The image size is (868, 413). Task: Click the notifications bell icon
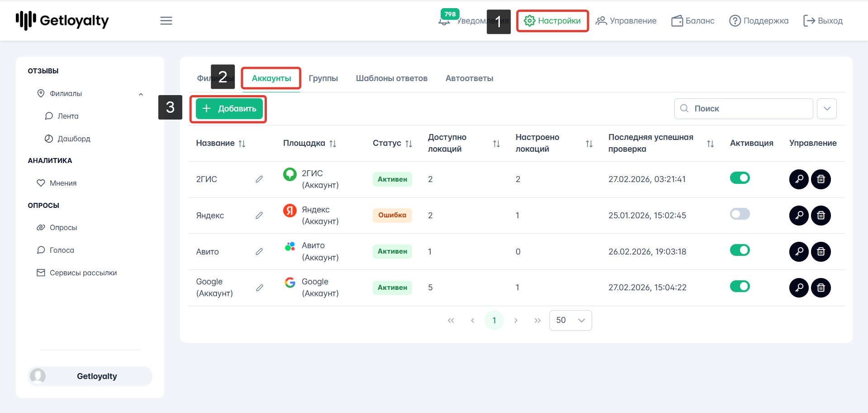tap(444, 21)
